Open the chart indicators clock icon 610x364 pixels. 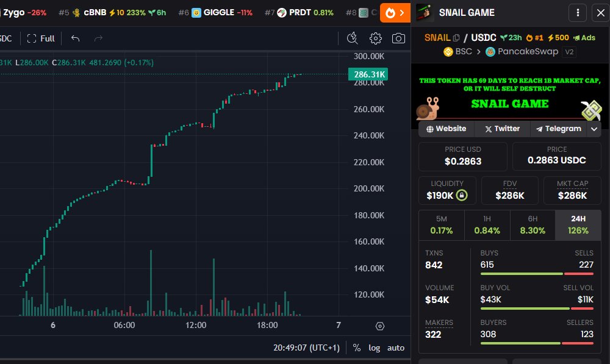coord(353,38)
